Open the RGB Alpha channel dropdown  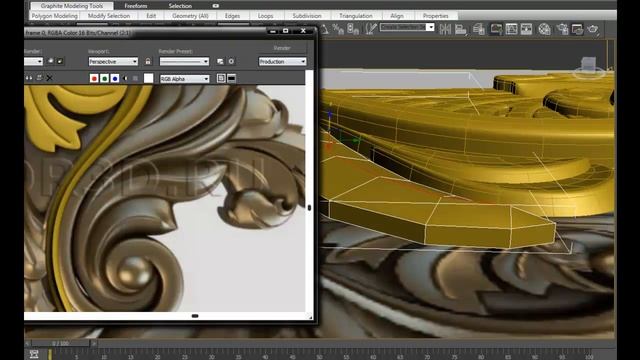click(184, 79)
